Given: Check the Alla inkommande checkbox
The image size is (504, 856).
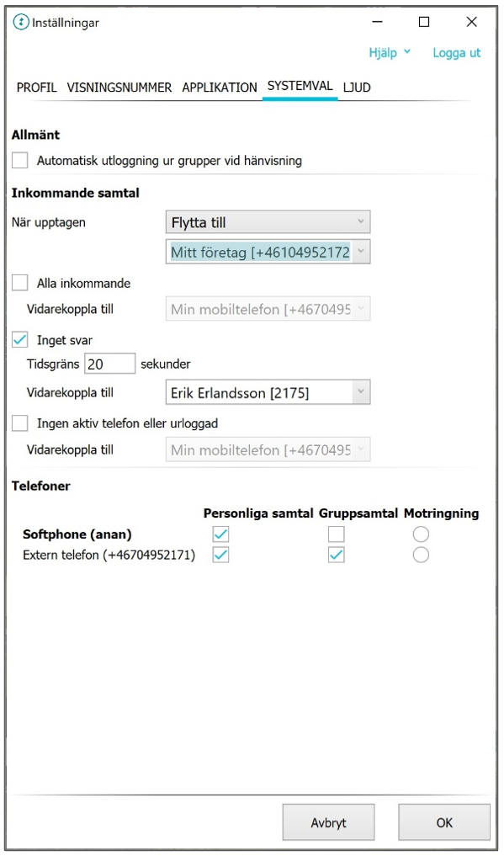Looking at the screenshot, I should coord(20,283).
